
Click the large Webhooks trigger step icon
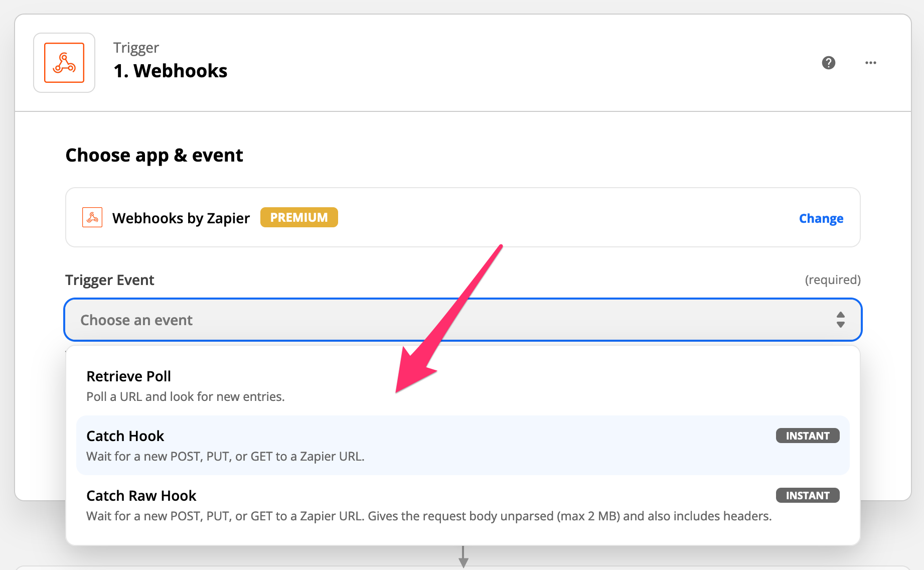(64, 63)
